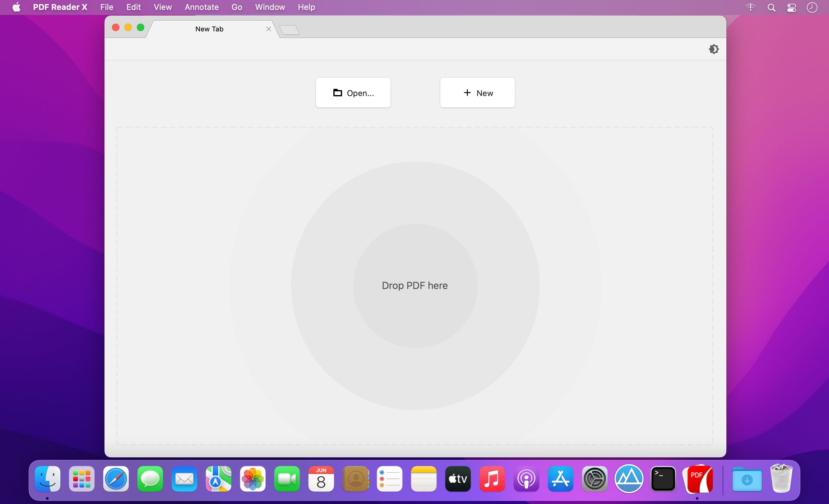Screen dimensions: 829x504
Task: Open the Edit menu
Action: tap(133, 7)
